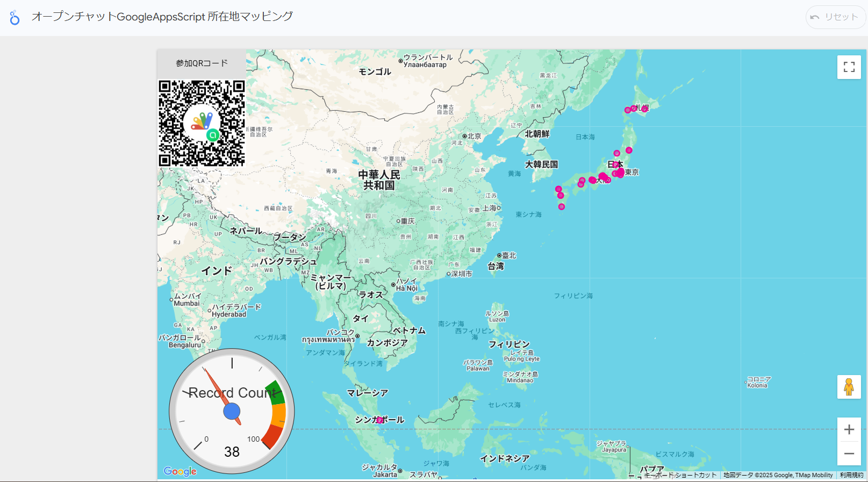Click the カンボジア map label
Viewport: 868px width, 482px height.
(388, 342)
